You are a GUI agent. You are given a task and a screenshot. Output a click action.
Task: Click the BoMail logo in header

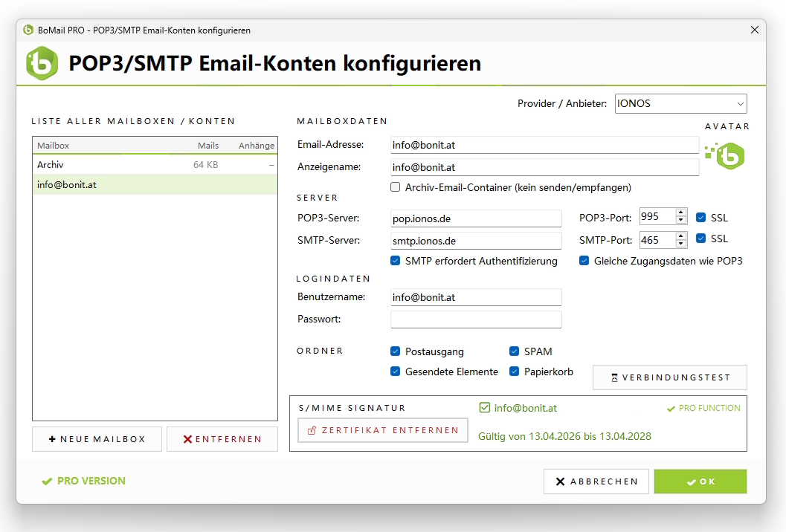click(42, 63)
